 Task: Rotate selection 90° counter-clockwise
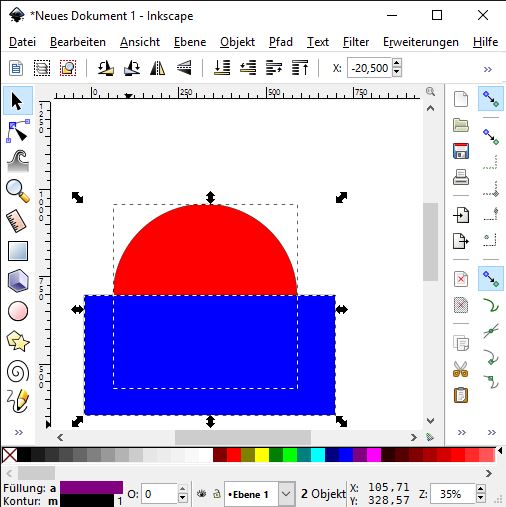[105, 68]
